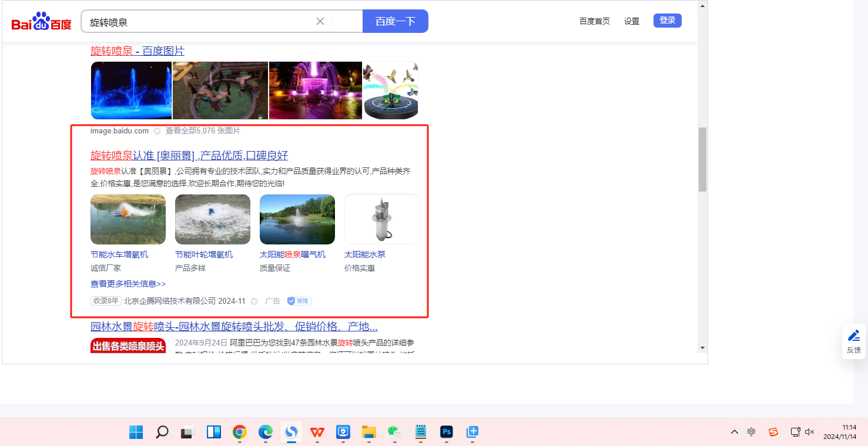The image size is (868, 446).
Task: Open the 反馈 feedback pencil icon
Action: coord(853,336)
